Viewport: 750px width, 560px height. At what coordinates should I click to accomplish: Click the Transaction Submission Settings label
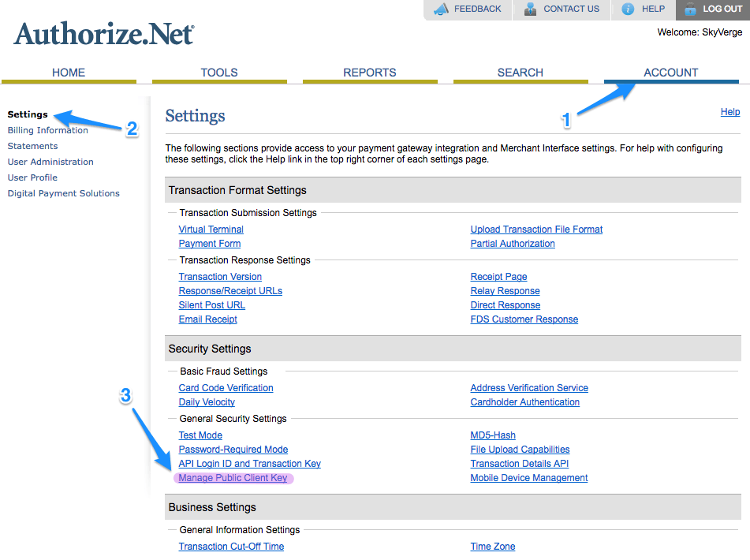pos(248,213)
